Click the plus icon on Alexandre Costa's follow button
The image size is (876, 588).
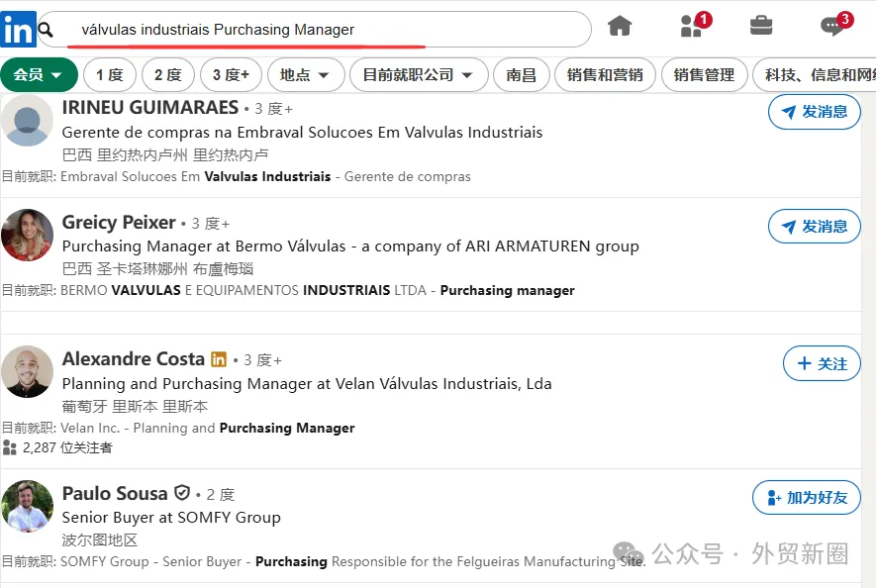805,364
